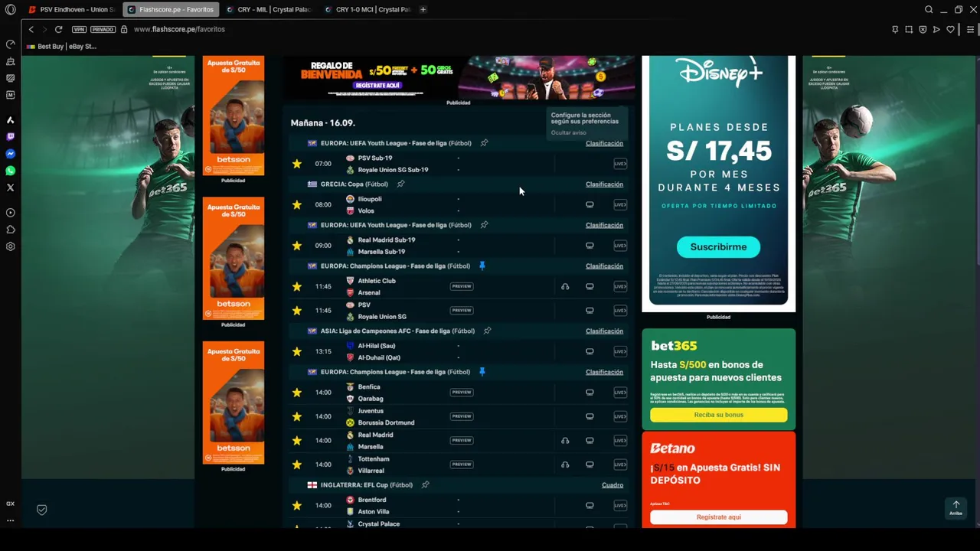Pin the GRECIA: Copa league
The width and height of the screenshot is (980, 551).
point(400,184)
